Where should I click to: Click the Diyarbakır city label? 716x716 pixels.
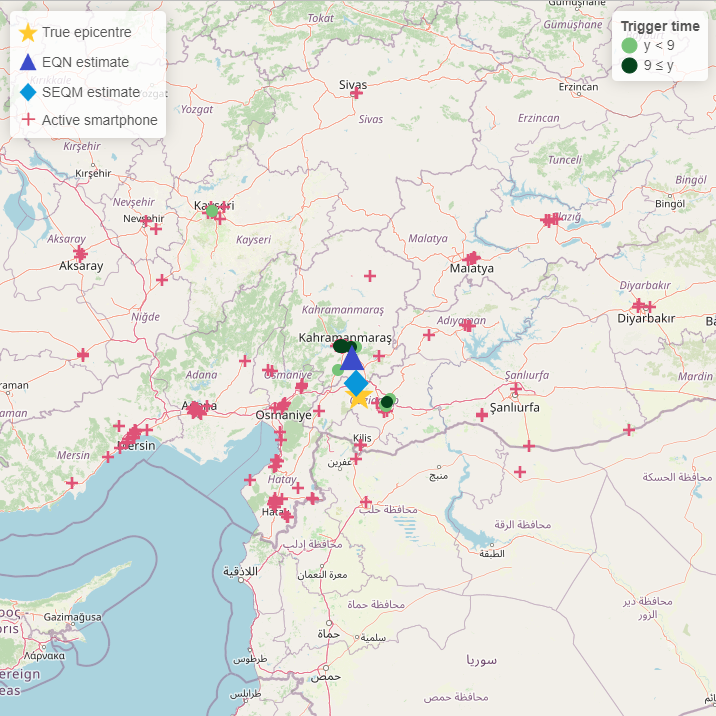tap(646, 318)
